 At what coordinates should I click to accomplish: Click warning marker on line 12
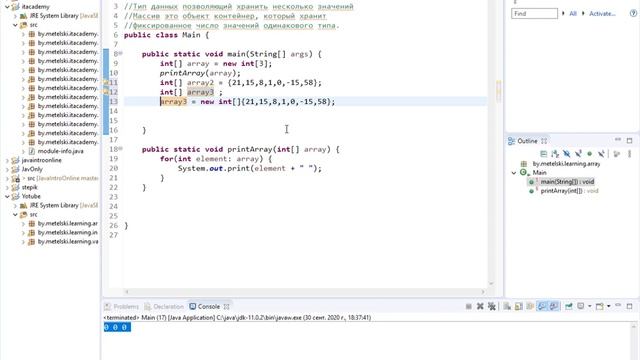[x=106, y=92]
